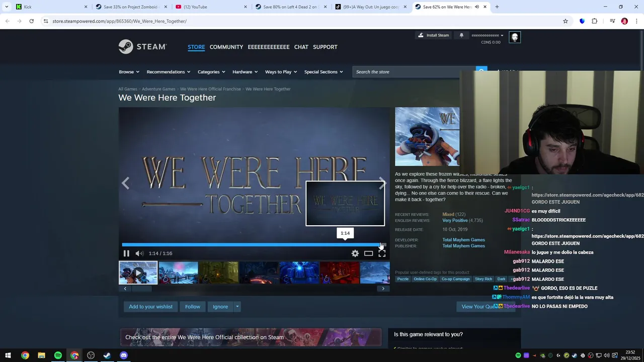Reload the page with the refresh icon
Screen dimensions: 644x362
[31, 21]
